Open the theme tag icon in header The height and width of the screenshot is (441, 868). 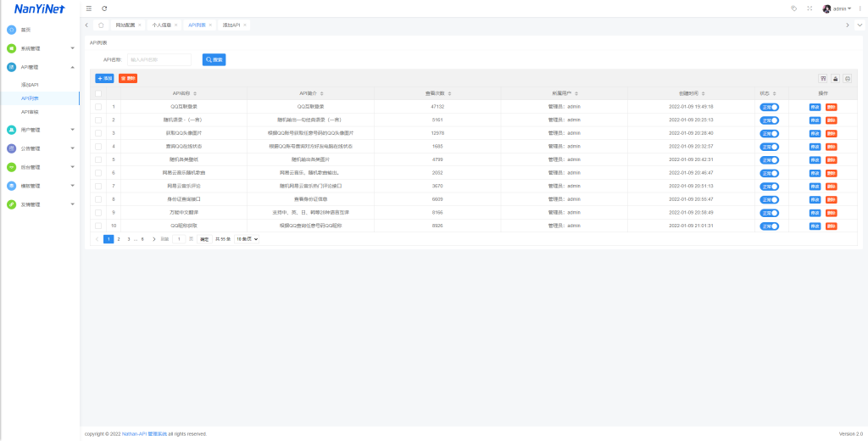coord(793,8)
